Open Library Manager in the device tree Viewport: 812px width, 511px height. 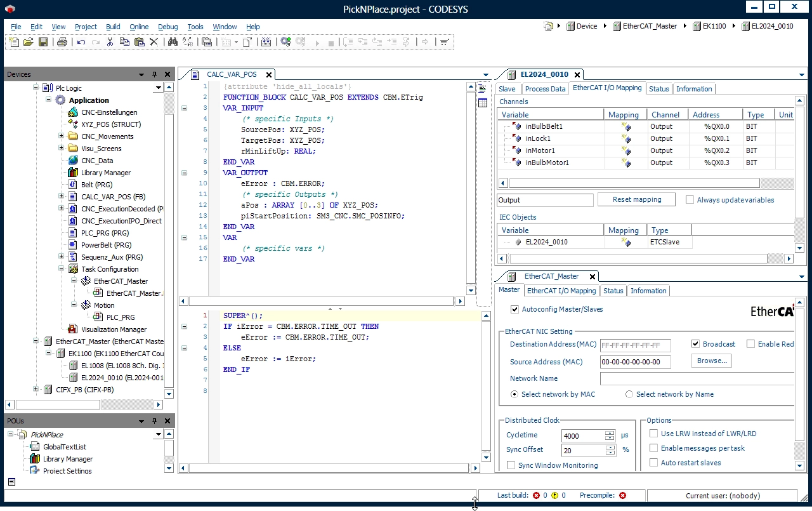(x=105, y=173)
